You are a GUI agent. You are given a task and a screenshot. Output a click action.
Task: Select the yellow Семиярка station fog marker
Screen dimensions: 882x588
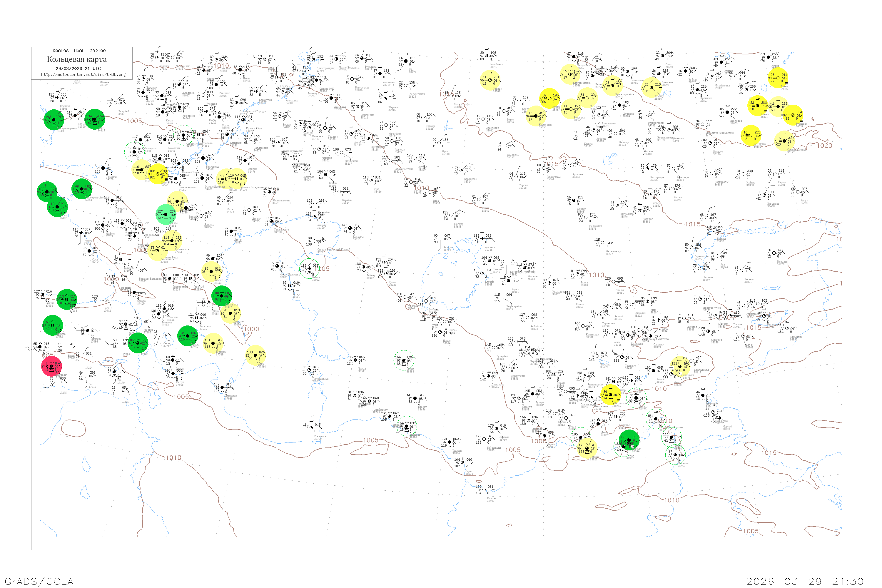pyautogui.click(x=751, y=135)
